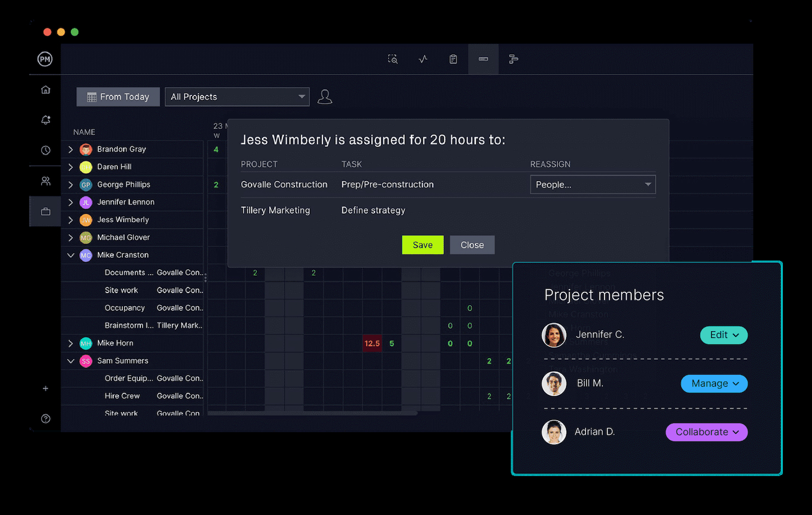Click the green Save button

[422, 245]
